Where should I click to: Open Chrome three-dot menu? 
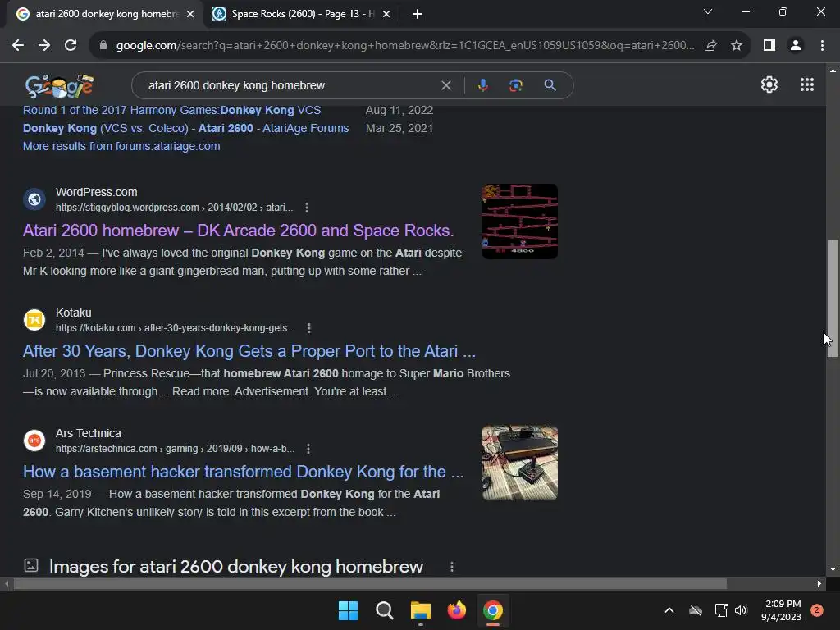coord(822,46)
